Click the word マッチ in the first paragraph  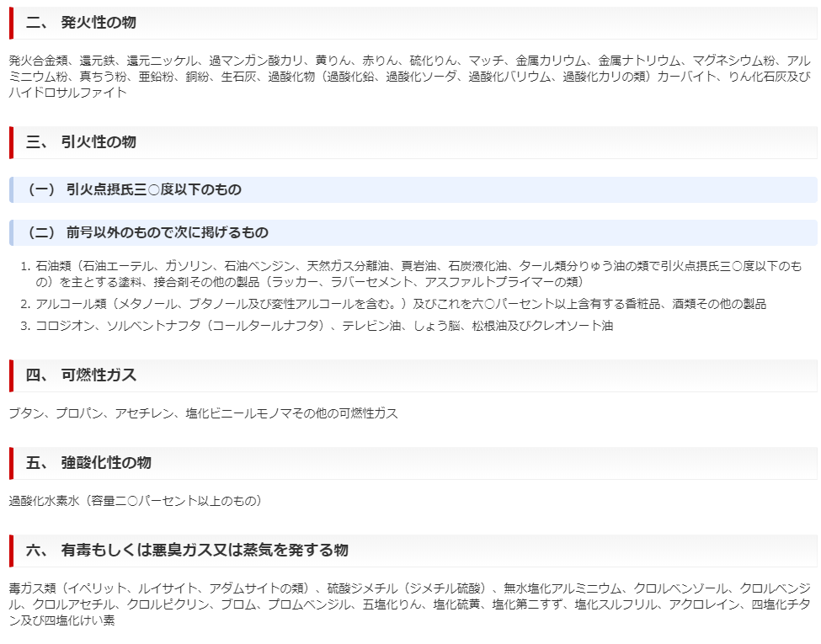click(x=485, y=61)
